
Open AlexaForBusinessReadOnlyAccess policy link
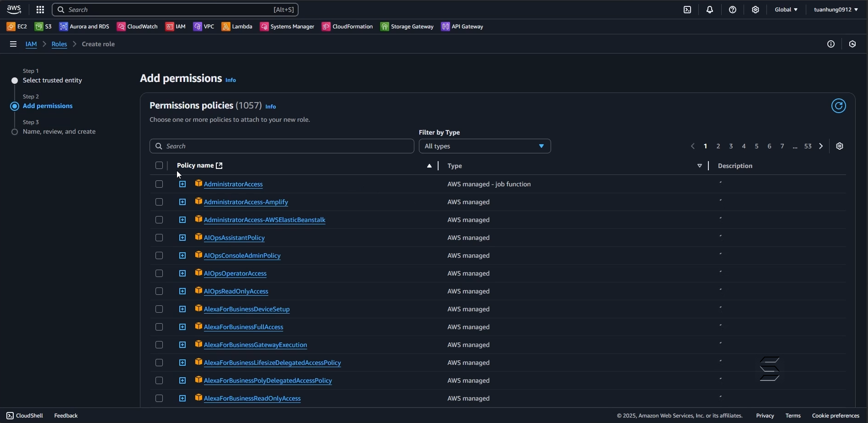tap(252, 398)
